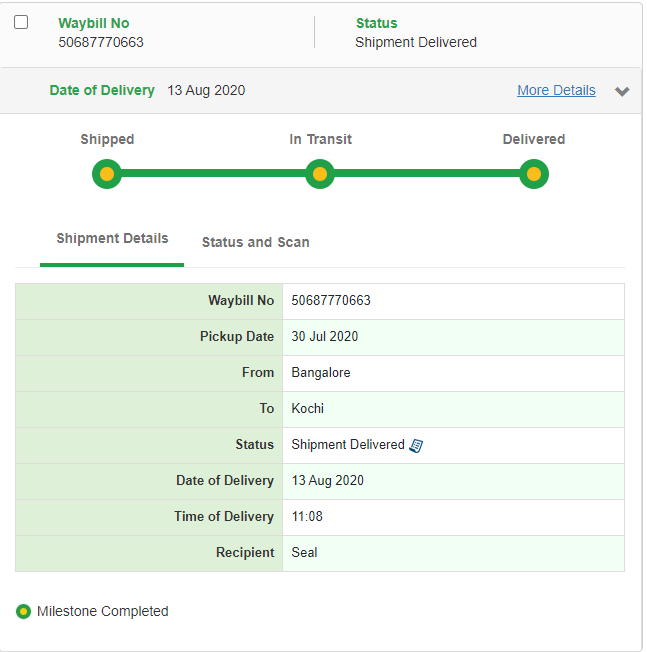The width and height of the screenshot is (647, 652).
Task: Click the Time of Delivery value 11:08
Action: click(307, 516)
